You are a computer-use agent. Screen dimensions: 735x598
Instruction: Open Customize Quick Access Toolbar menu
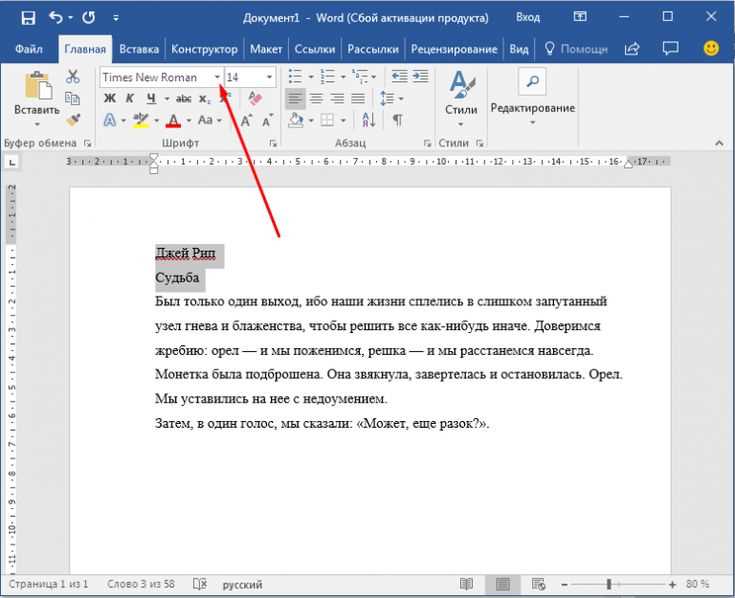click(x=116, y=18)
